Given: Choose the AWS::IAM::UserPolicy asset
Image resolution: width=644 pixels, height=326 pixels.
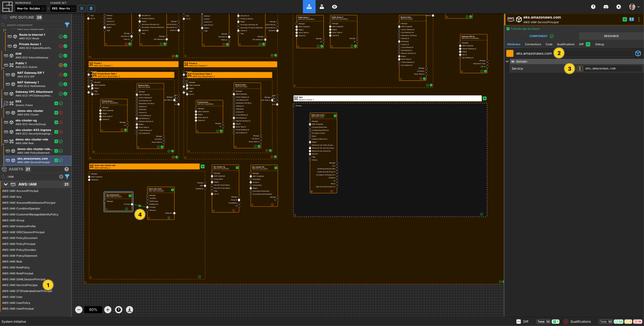Looking at the screenshot, I should [16, 303].
